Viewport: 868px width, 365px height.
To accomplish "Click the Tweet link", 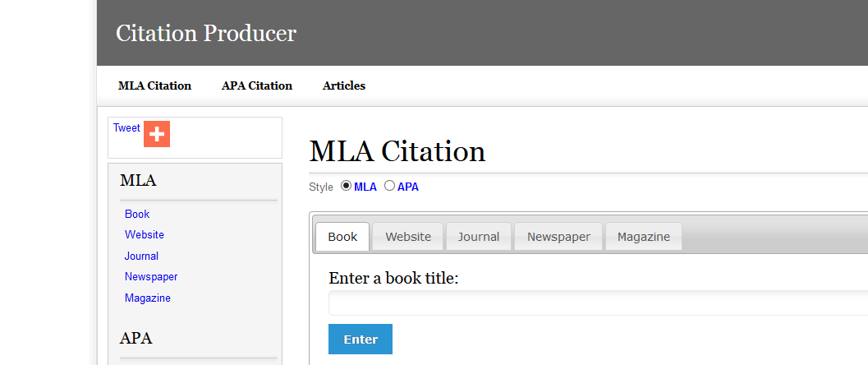I will point(126,128).
